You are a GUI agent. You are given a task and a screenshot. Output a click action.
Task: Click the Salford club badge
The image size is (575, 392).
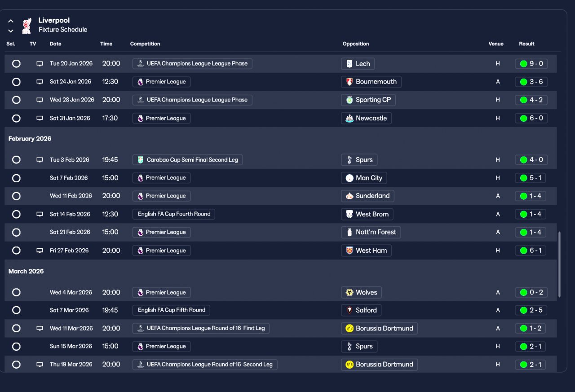pyautogui.click(x=349, y=310)
